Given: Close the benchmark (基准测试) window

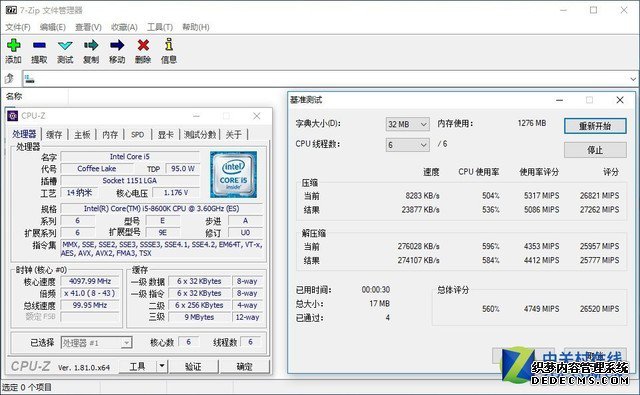Looking at the screenshot, I should (x=620, y=100).
